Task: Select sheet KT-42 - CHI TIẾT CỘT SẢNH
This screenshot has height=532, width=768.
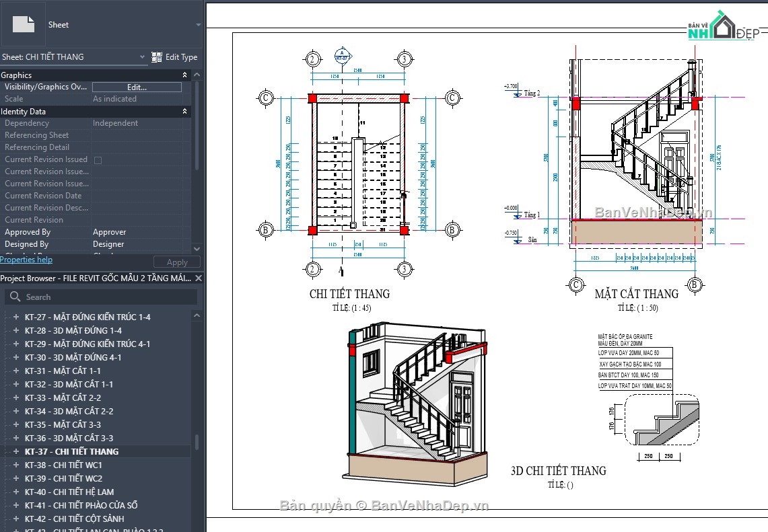Action: [74, 519]
